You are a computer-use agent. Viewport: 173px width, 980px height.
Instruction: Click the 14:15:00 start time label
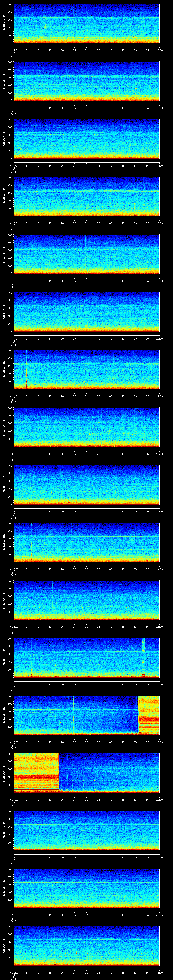tap(13, 108)
